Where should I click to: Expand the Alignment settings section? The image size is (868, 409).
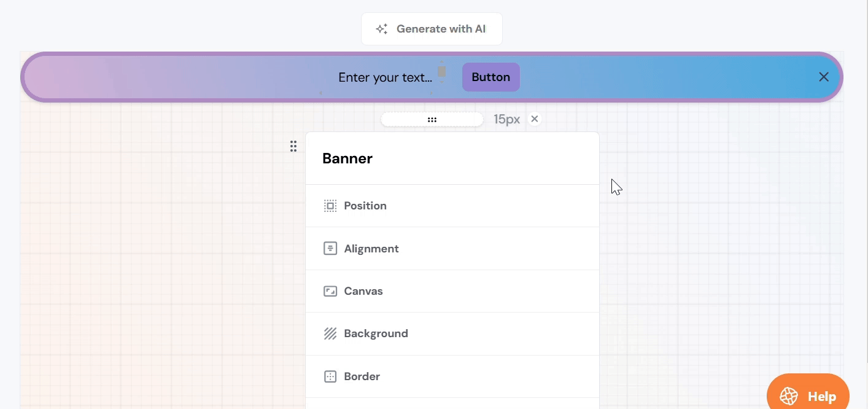(x=452, y=249)
